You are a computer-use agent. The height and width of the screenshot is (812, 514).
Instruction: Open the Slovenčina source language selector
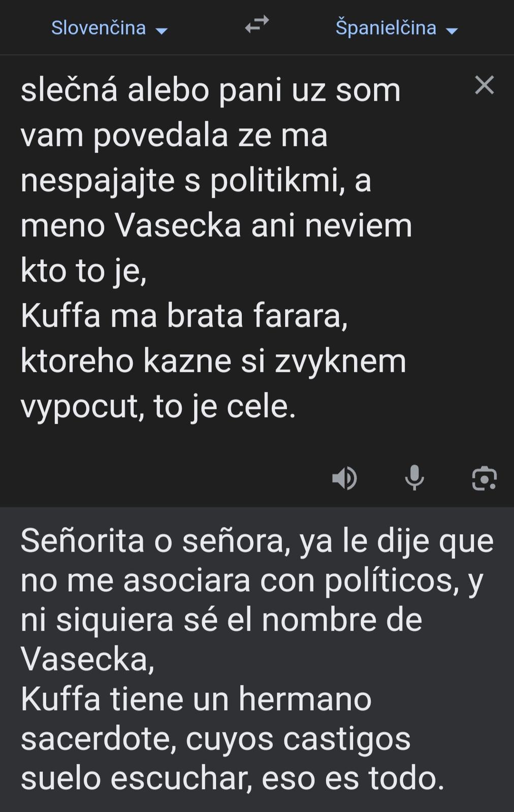99,28
